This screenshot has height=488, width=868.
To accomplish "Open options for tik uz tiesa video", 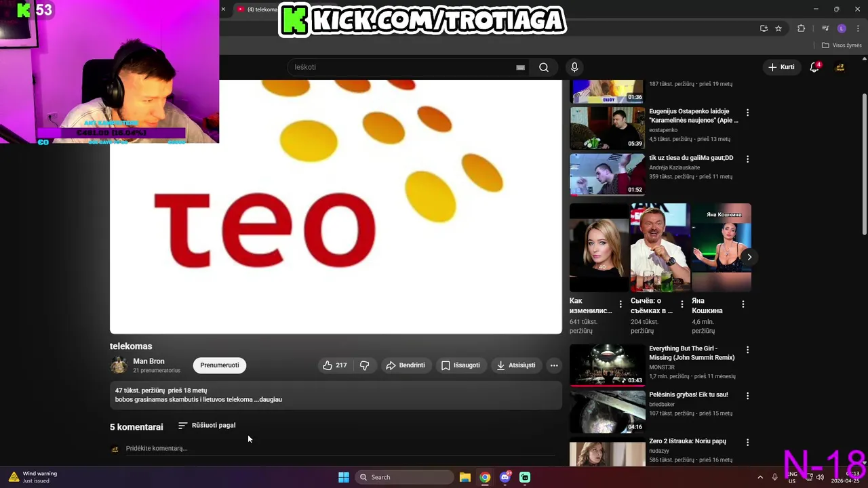I will coord(747,159).
